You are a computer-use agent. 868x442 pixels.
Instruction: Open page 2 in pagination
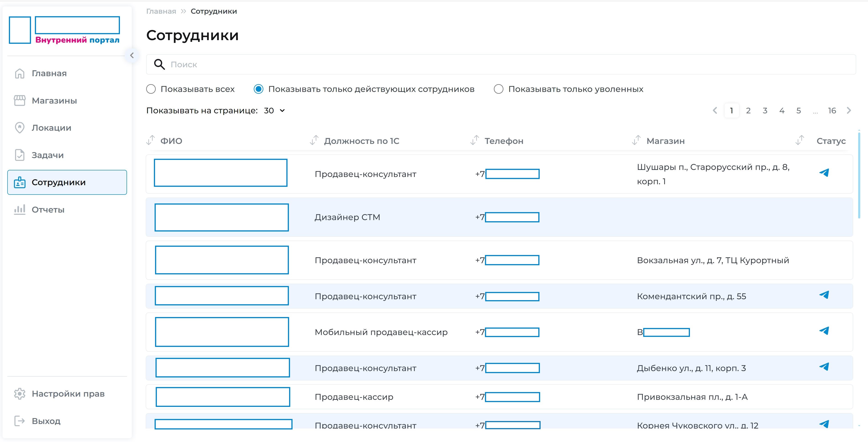[x=748, y=111]
